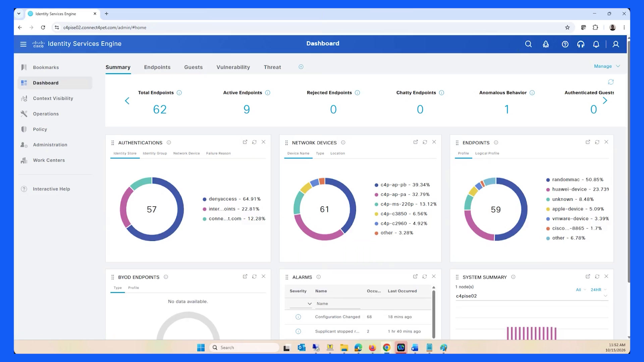Expand the Manage dropdown
644x362 pixels.
coord(607,66)
